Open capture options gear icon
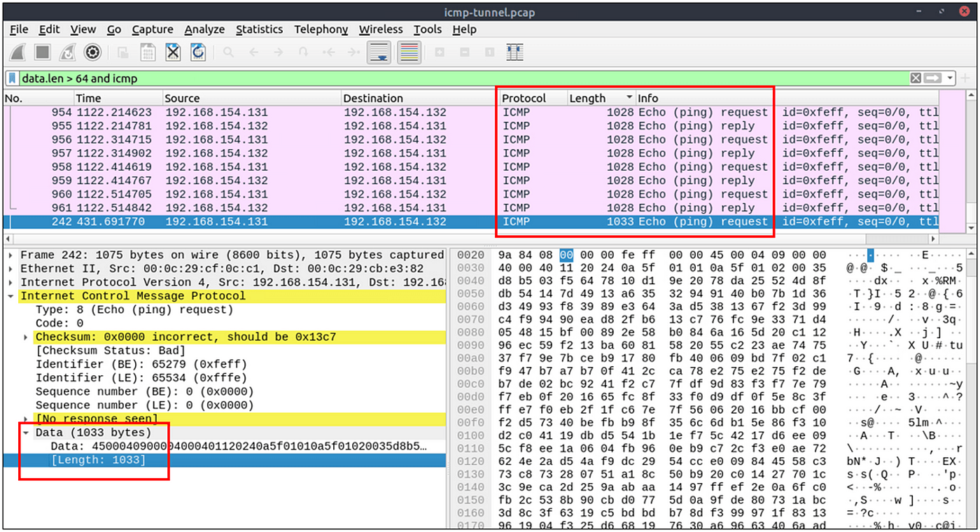The image size is (980, 532). pos(92,52)
